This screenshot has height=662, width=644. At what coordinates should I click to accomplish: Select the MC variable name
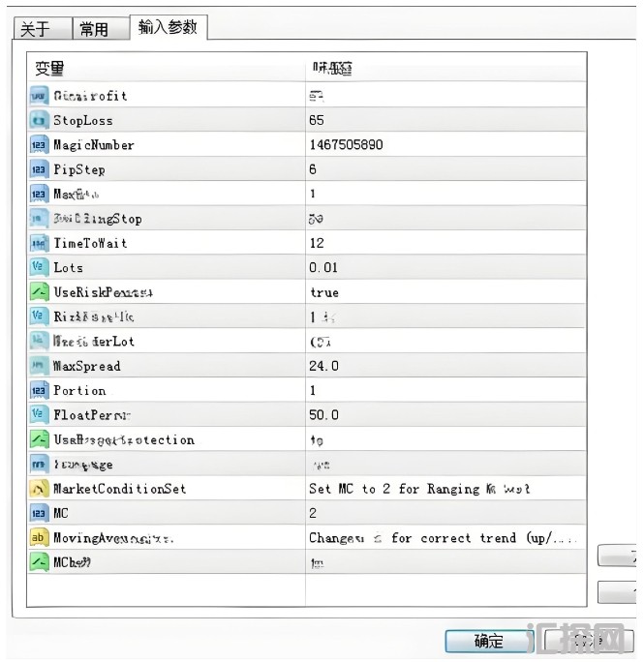[x=60, y=513]
